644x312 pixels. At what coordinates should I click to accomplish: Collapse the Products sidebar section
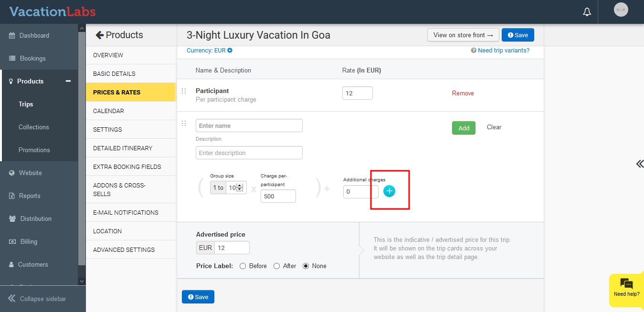tap(68, 81)
